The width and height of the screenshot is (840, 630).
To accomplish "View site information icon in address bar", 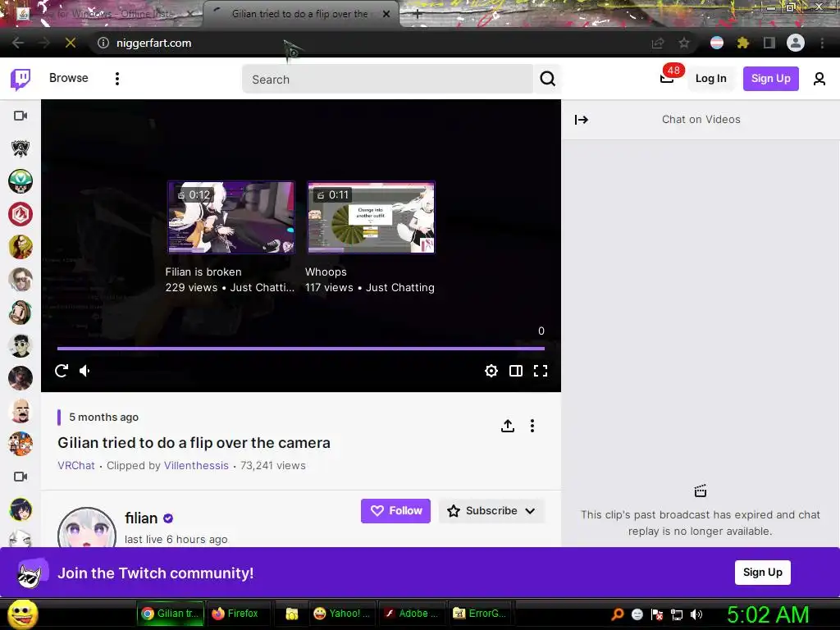I will click(103, 43).
